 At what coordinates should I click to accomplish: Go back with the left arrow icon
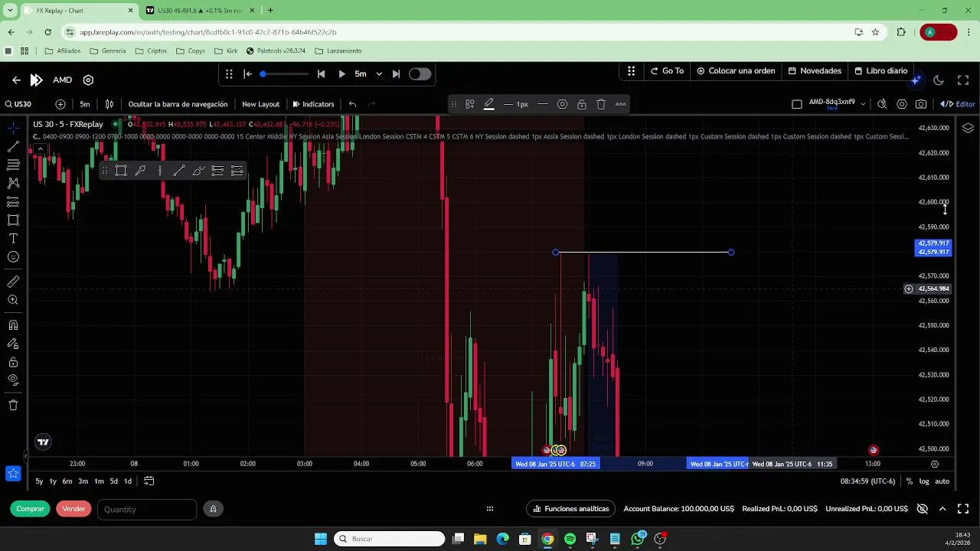[x=16, y=80]
